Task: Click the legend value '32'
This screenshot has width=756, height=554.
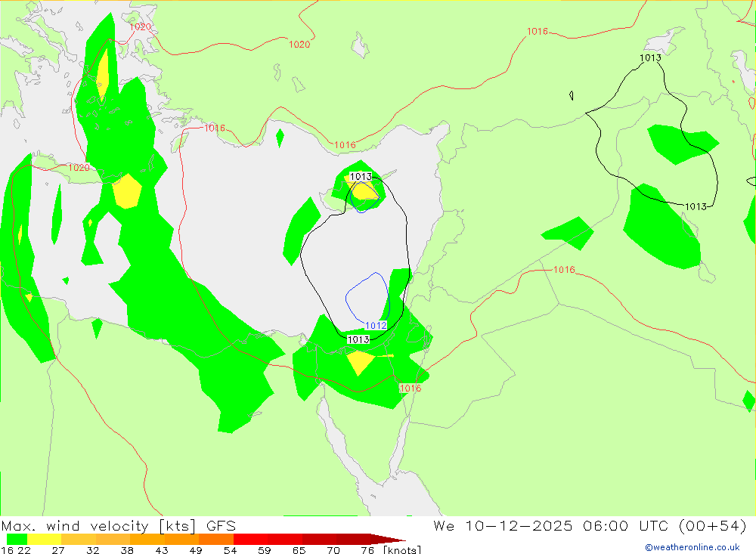Action: (92, 550)
